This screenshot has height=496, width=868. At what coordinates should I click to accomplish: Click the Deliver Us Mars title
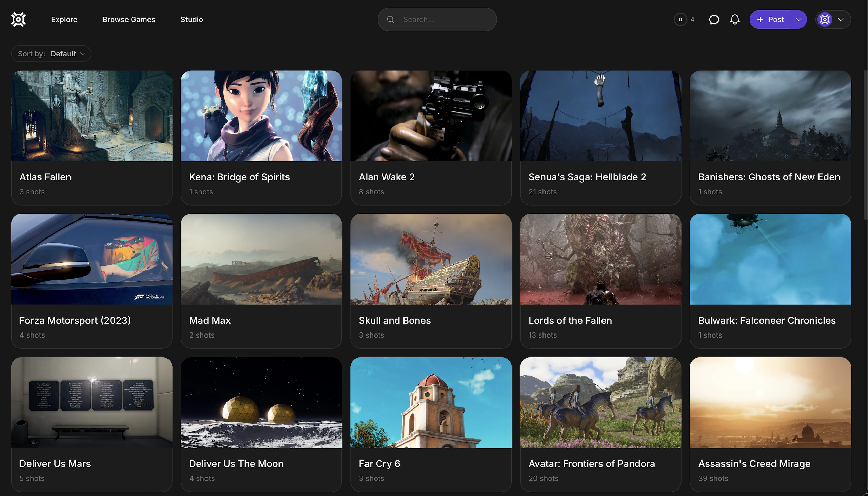(x=55, y=464)
